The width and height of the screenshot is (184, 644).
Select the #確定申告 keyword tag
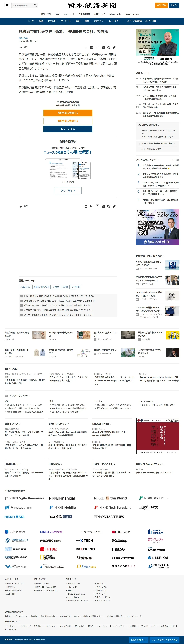point(25,287)
